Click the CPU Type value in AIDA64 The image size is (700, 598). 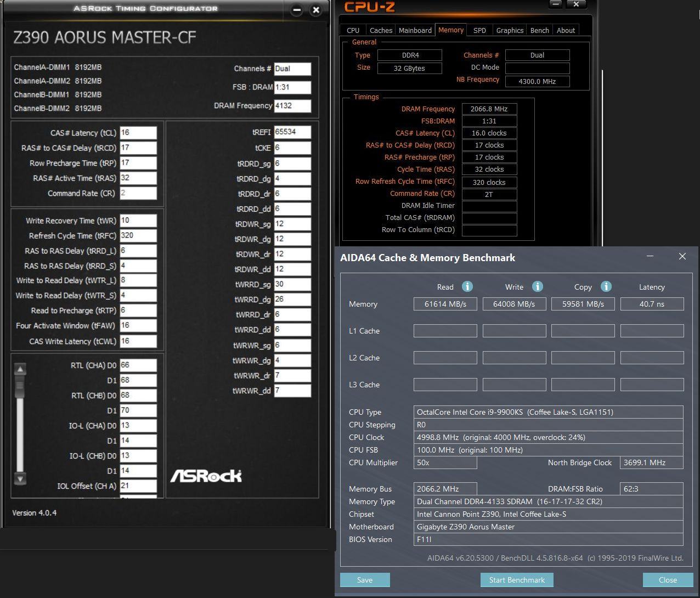tap(549, 412)
